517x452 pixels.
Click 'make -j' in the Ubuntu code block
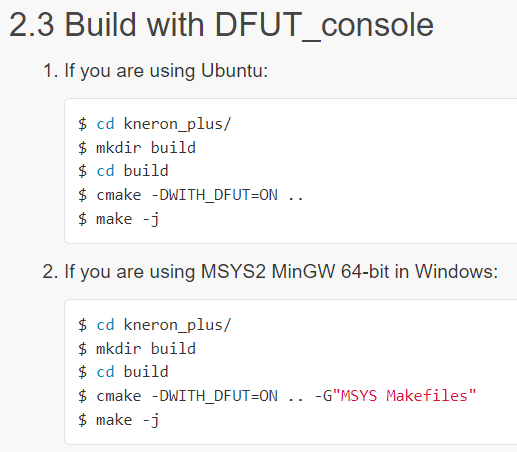[x=128, y=219]
